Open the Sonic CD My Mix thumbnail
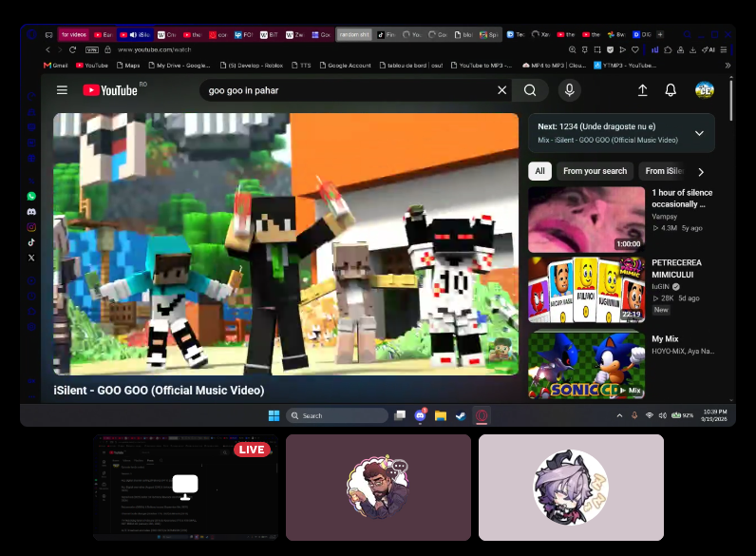Image resolution: width=756 pixels, height=556 pixels. (586, 365)
